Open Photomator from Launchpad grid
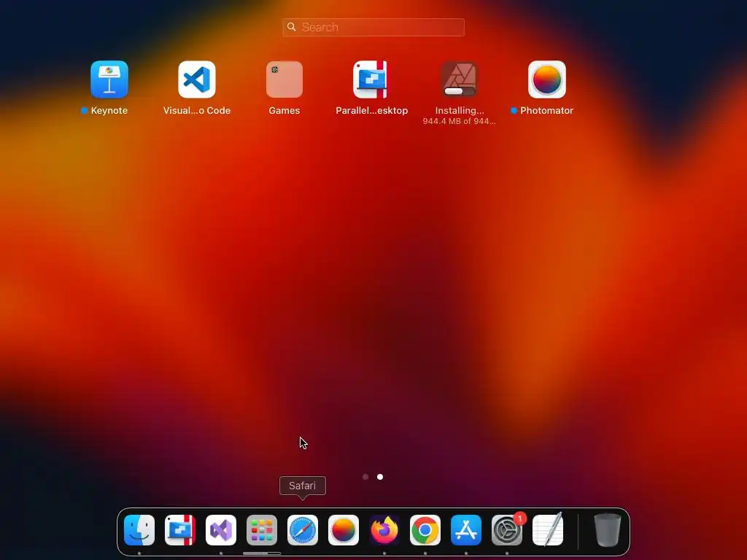This screenshot has height=560, width=747. point(547,79)
